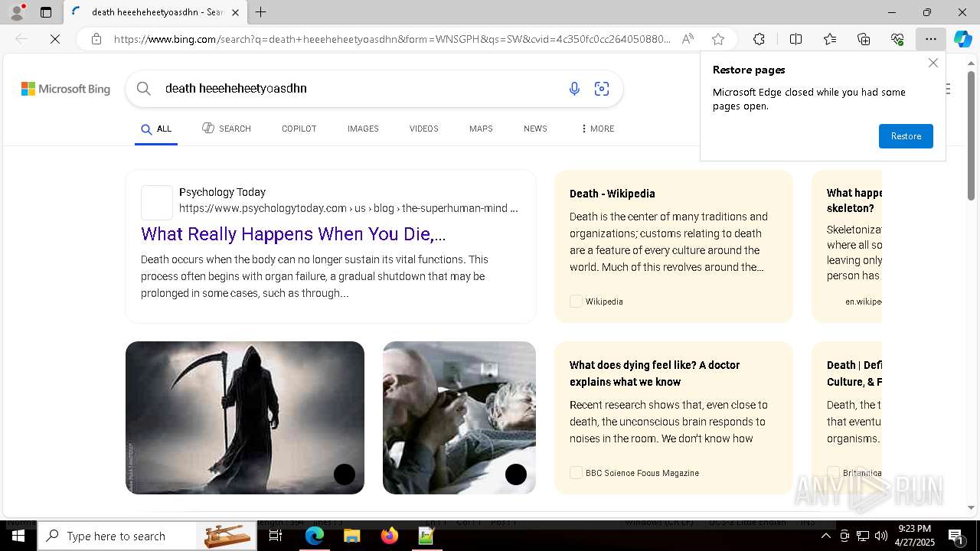Click the patient image black dot overlay

coord(516,474)
